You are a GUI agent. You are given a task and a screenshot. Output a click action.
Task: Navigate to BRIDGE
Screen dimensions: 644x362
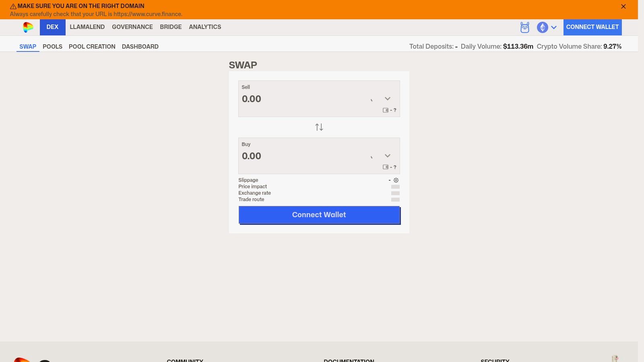[x=171, y=27]
